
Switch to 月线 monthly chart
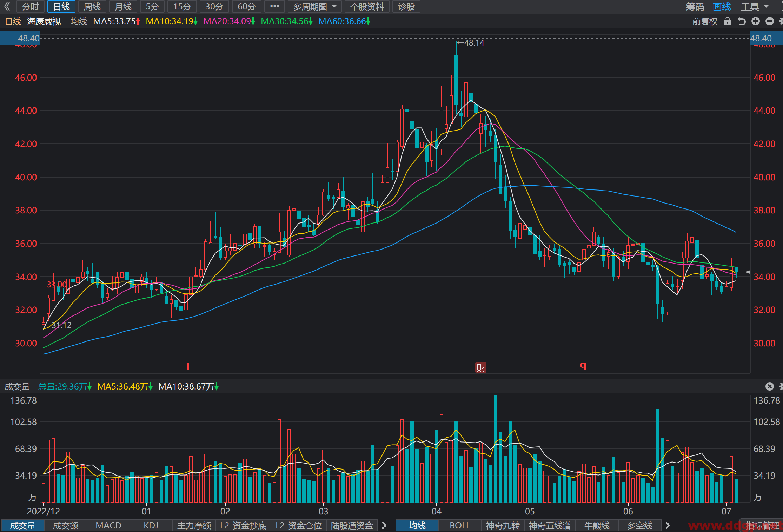(123, 6)
